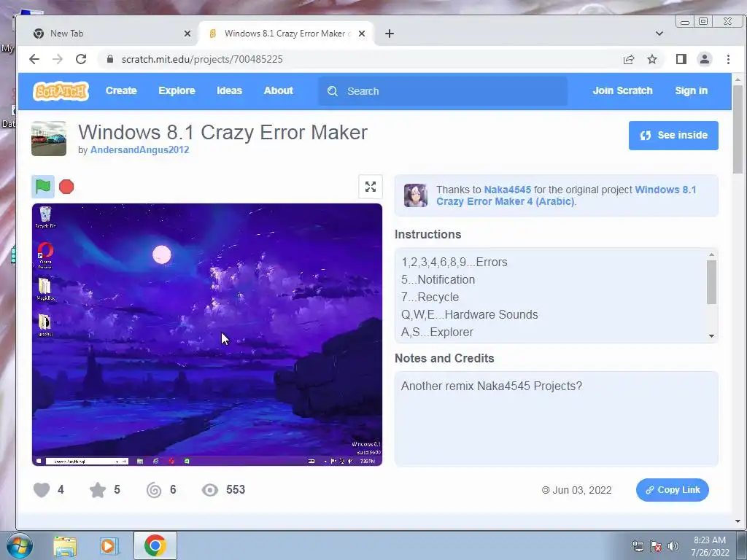
Task: Reload the current page
Action: pyautogui.click(x=81, y=59)
